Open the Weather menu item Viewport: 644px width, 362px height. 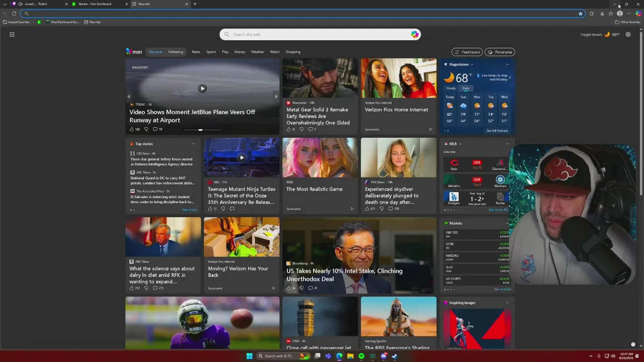(x=258, y=52)
